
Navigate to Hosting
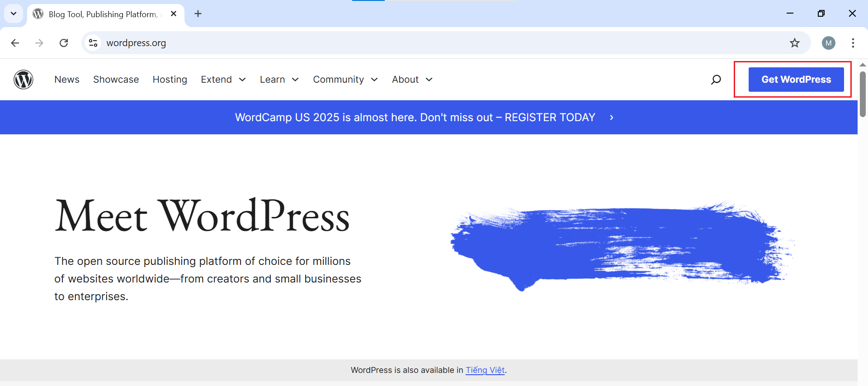(170, 80)
